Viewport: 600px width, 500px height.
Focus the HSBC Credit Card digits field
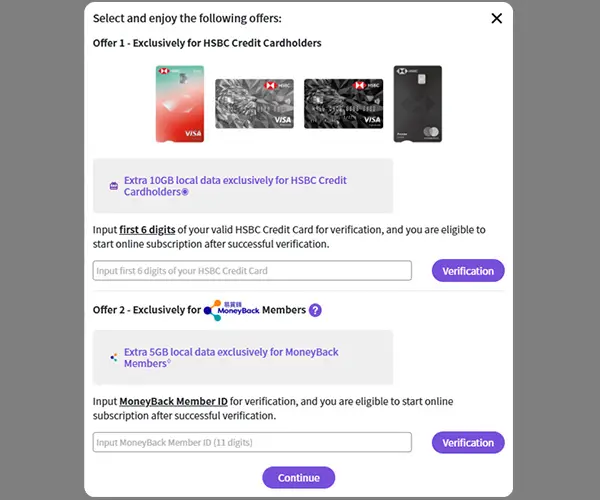252,271
